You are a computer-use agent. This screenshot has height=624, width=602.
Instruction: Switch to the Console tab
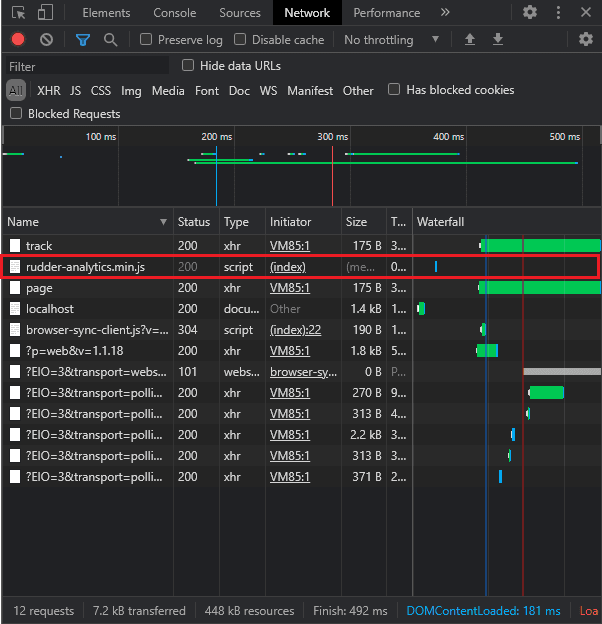point(174,13)
